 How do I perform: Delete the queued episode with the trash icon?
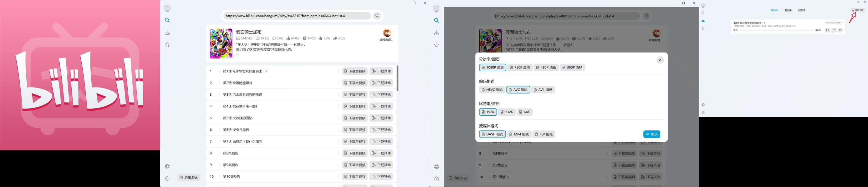click(x=840, y=30)
